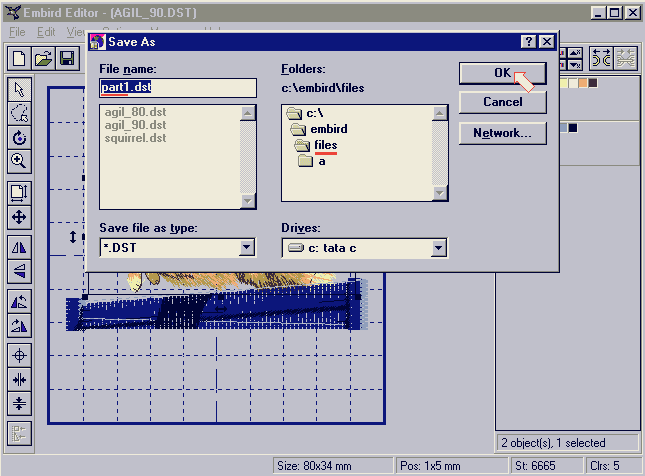Click the four-arrow move tool
Viewport: 645px width, 476px height.
point(19,216)
